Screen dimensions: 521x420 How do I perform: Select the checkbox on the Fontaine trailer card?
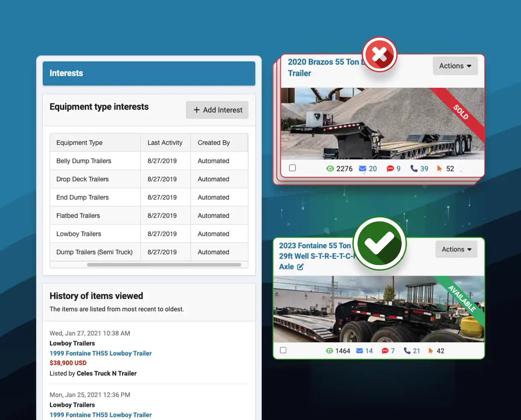click(283, 350)
